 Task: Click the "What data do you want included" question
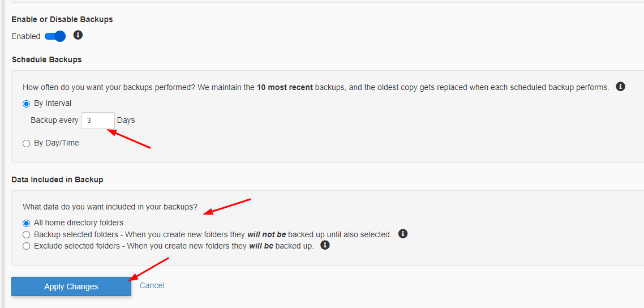pos(109,207)
